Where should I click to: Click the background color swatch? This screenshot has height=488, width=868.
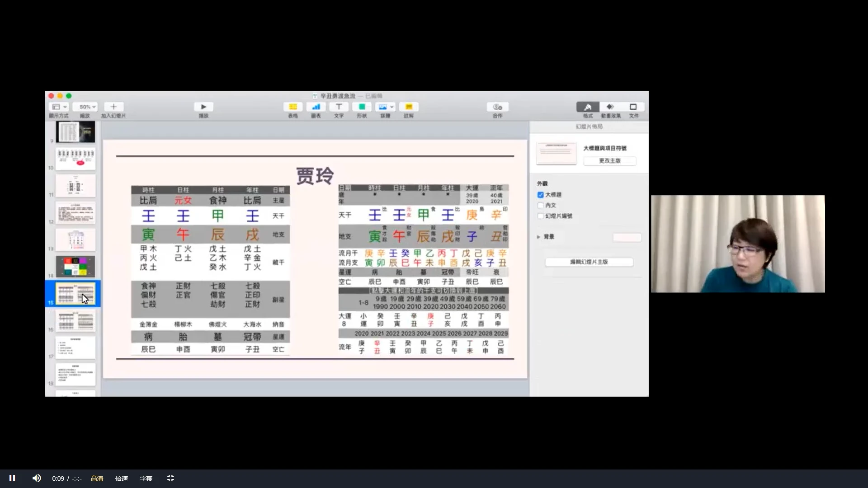click(627, 237)
